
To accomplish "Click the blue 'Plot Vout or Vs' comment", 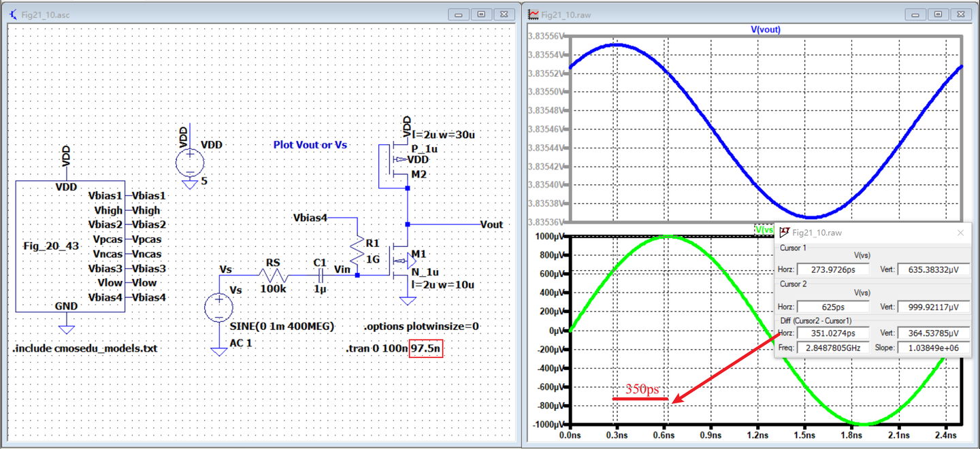I will 311,145.
